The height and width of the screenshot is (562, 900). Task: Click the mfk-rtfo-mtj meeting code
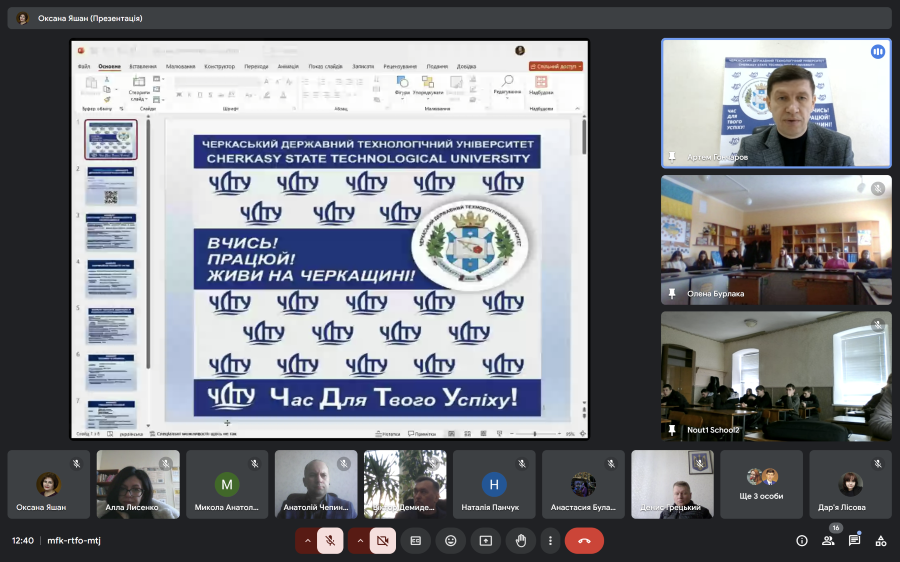74,541
